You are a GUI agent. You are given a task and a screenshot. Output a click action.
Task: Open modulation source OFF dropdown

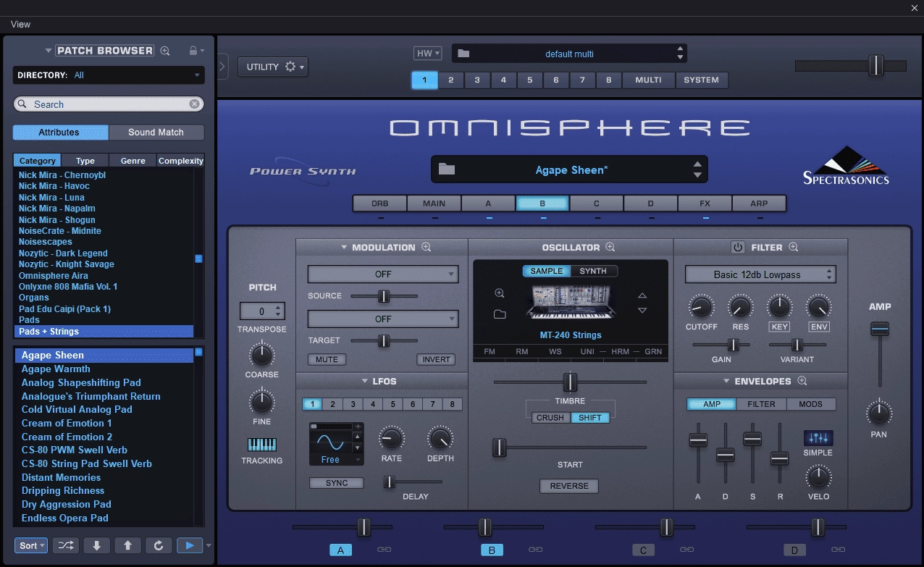(383, 274)
